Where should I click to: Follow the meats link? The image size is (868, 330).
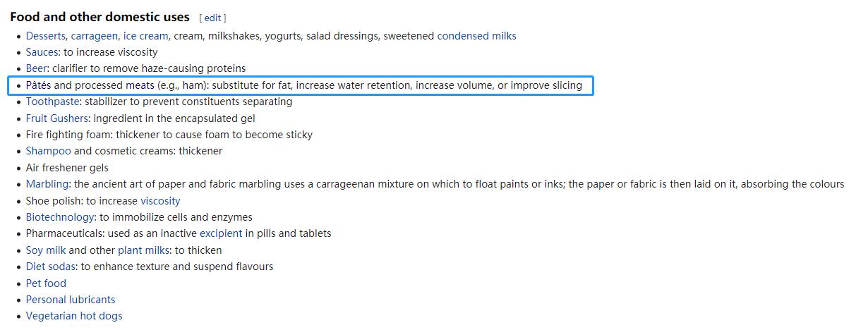[140, 85]
